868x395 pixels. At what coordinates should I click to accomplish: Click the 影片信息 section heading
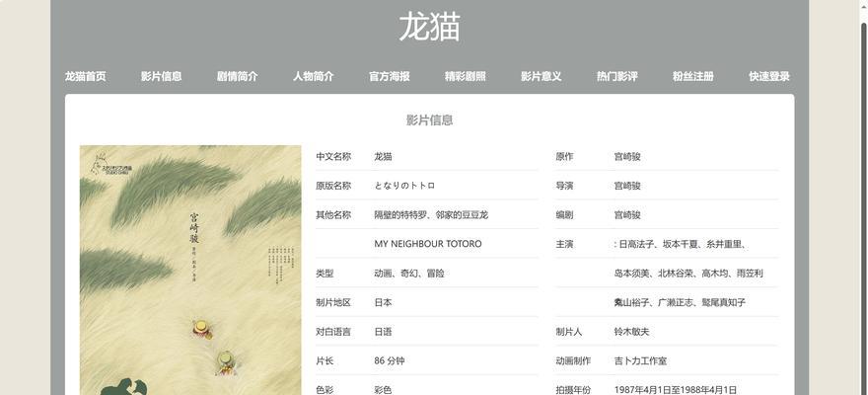click(x=430, y=120)
